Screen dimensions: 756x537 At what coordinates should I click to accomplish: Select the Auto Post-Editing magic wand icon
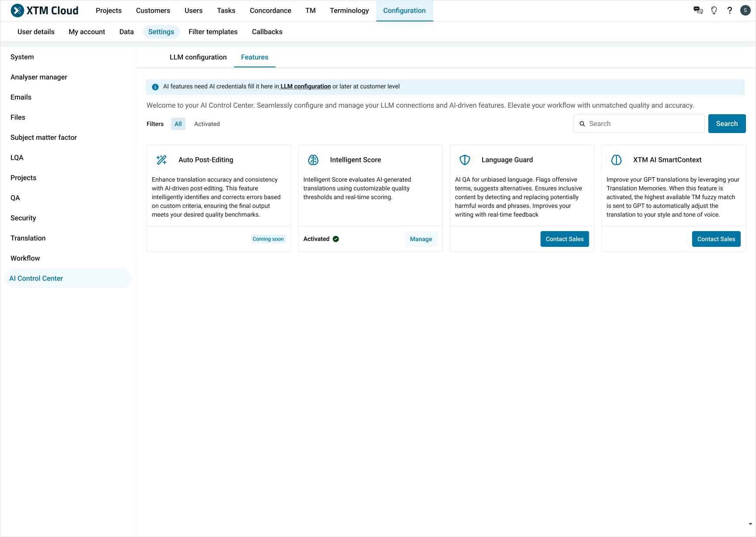[161, 160]
